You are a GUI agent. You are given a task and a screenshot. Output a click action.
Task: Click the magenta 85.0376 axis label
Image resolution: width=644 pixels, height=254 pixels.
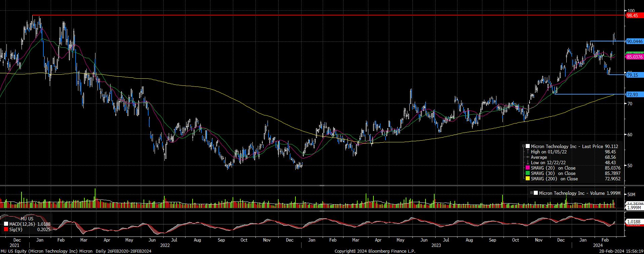[x=635, y=57]
